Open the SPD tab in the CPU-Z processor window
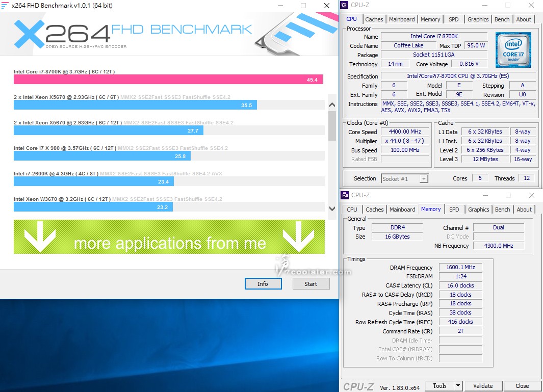 point(454,19)
